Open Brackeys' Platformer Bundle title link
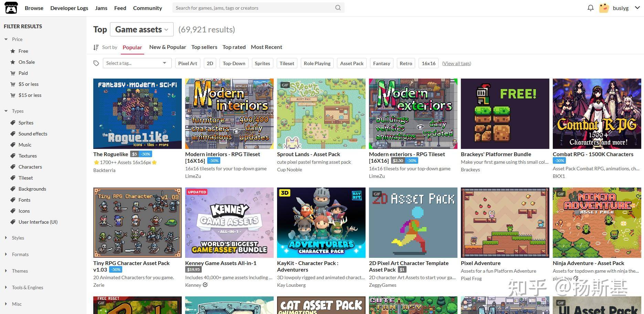The height and width of the screenshot is (314, 644). click(x=496, y=154)
